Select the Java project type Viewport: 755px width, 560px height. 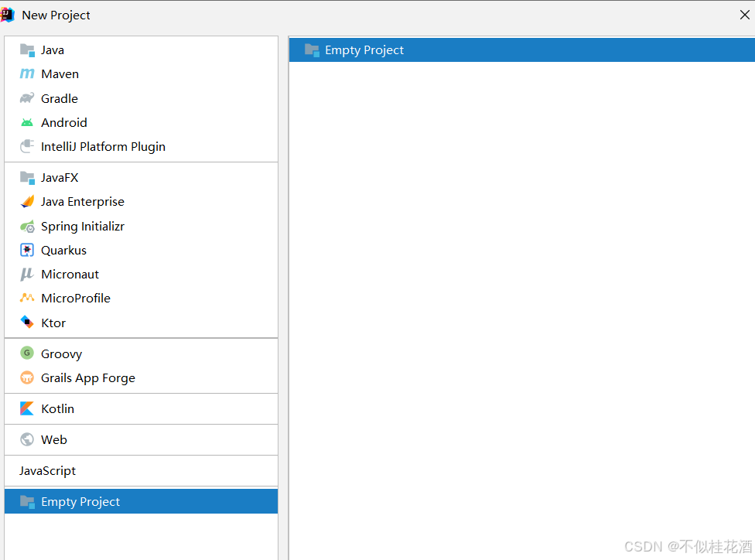[x=141, y=50]
